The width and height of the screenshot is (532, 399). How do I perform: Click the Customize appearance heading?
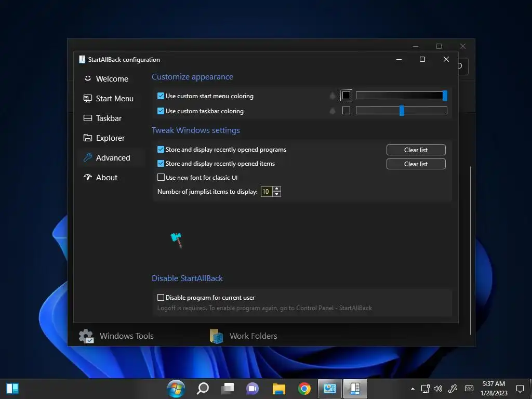pos(192,77)
